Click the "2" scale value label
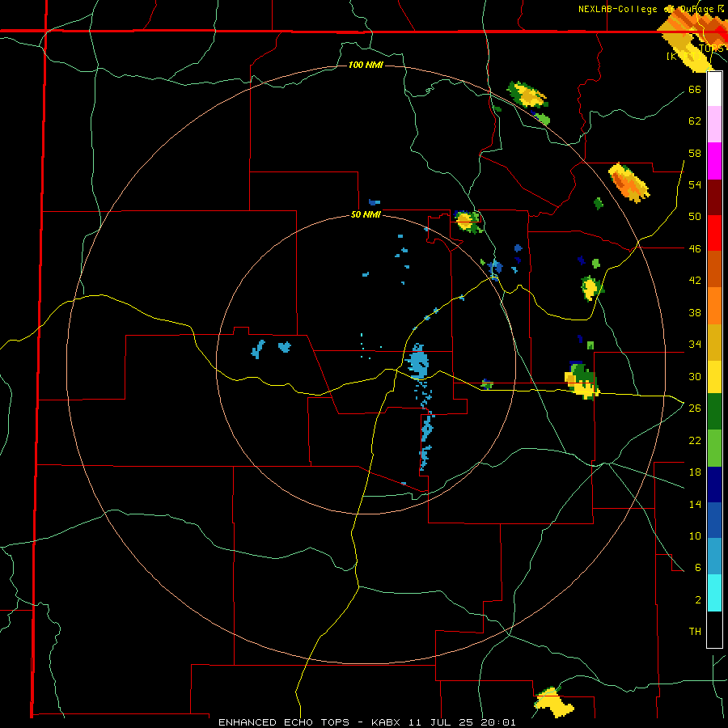This screenshot has width=728, height=728. (x=697, y=599)
